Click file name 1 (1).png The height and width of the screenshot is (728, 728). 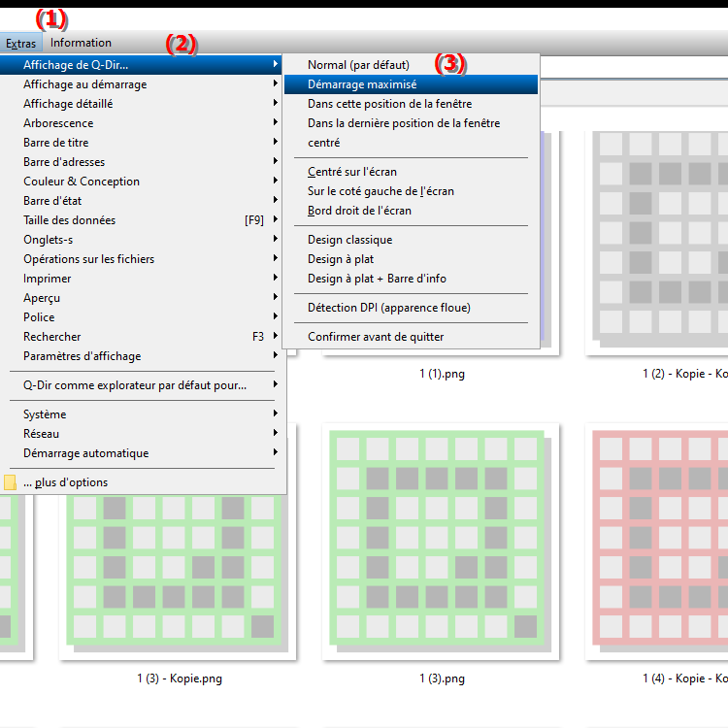coord(442,374)
